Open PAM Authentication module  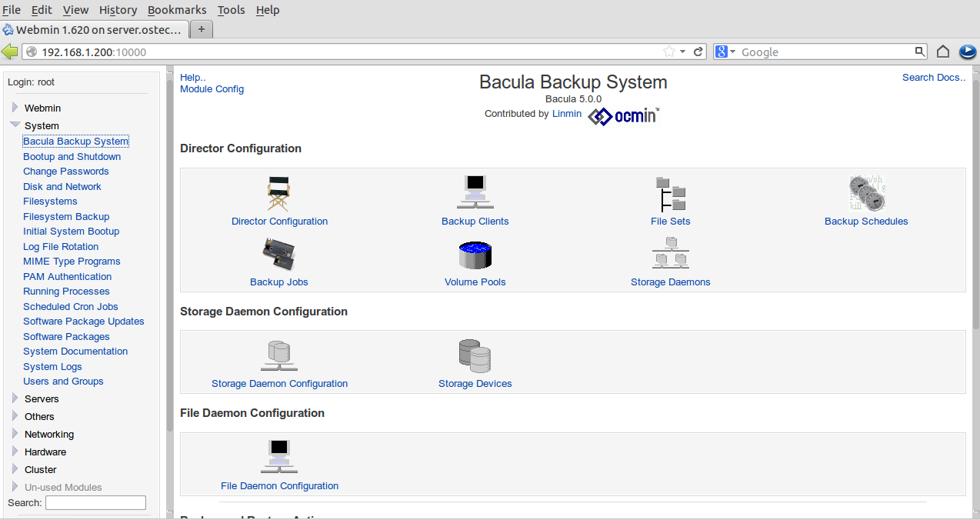[x=67, y=276]
